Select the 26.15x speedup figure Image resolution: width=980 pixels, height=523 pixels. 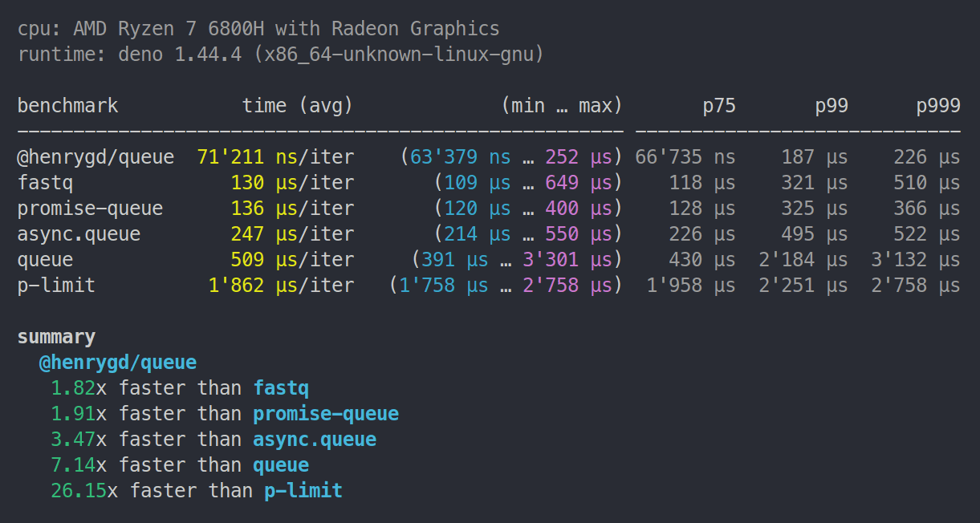tap(84, 490)
